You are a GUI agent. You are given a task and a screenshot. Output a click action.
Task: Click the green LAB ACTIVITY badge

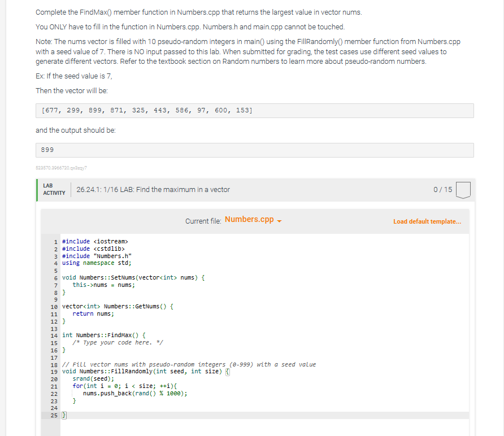click(54, 189)
